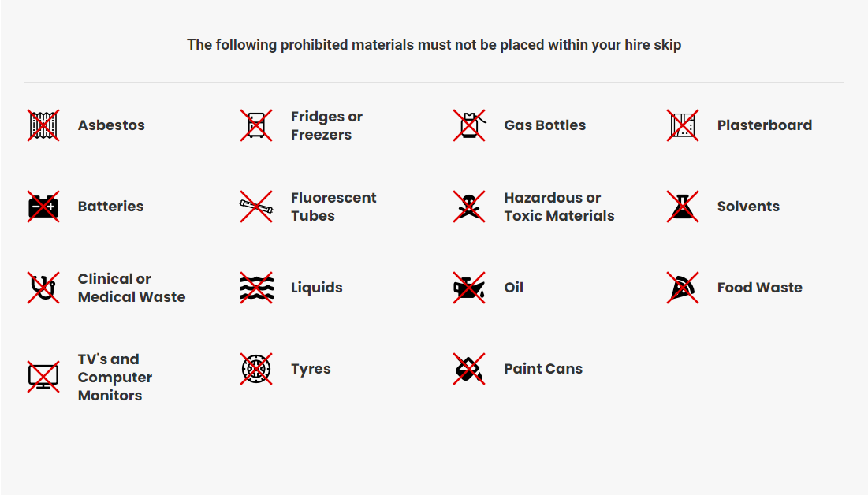This screenshot has height=495, width=868.
Task: Click the prohibited materials heading text
Action: (x=434, y=45)
